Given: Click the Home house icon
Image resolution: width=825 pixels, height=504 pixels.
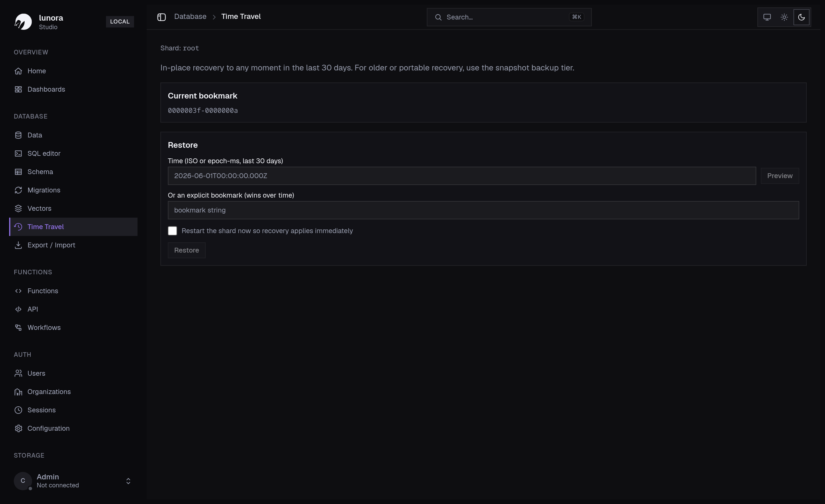Looking at the screenshot, I should pos(18,71).
